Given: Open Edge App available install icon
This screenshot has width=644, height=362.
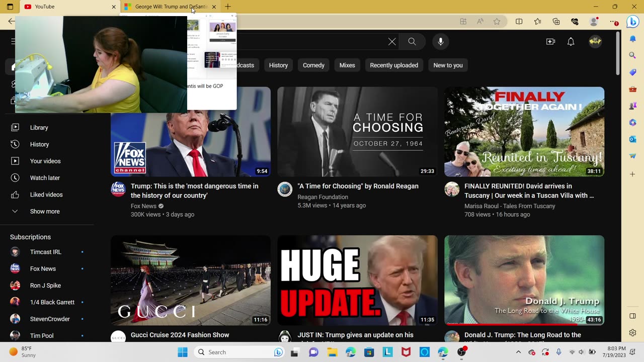Looking at the screenshot, I should click(463, 22).
